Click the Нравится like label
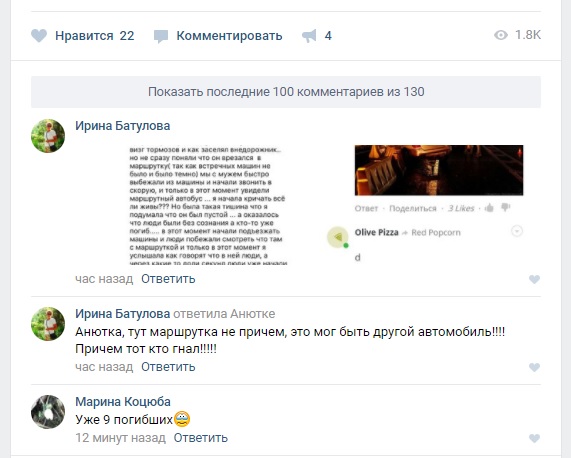Viewport: 571px width, 458px height. (x=84, y=36)
